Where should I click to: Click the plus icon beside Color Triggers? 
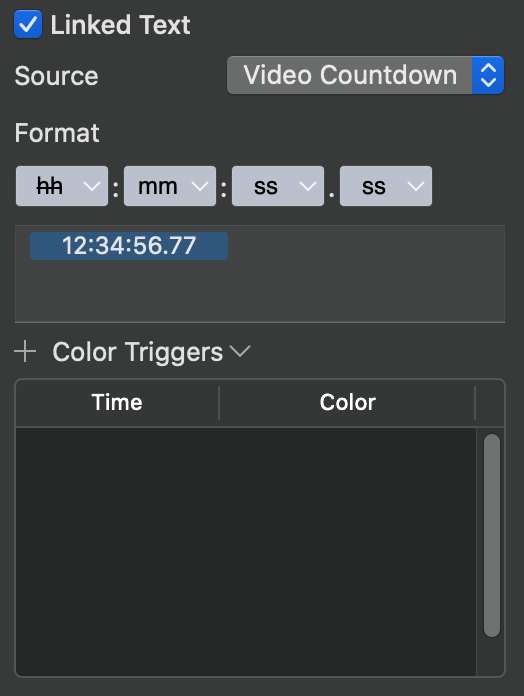25,352
